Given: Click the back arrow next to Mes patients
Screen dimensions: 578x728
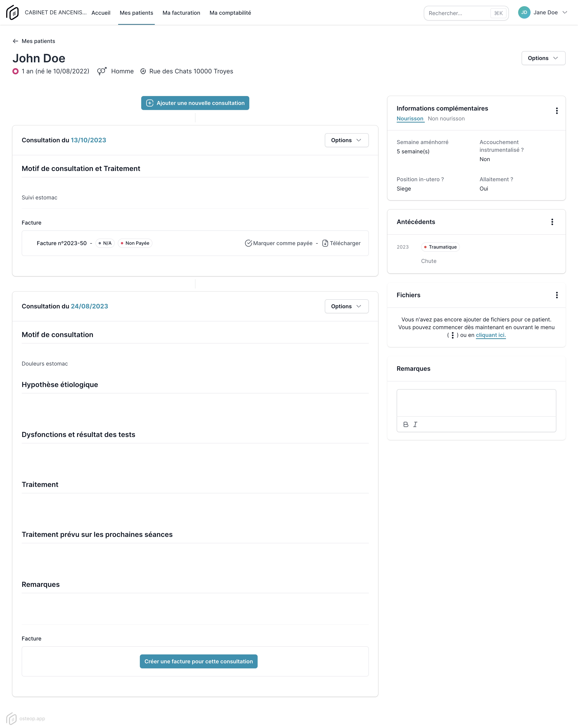Looking at the screenshot, I should pos(15,41).
